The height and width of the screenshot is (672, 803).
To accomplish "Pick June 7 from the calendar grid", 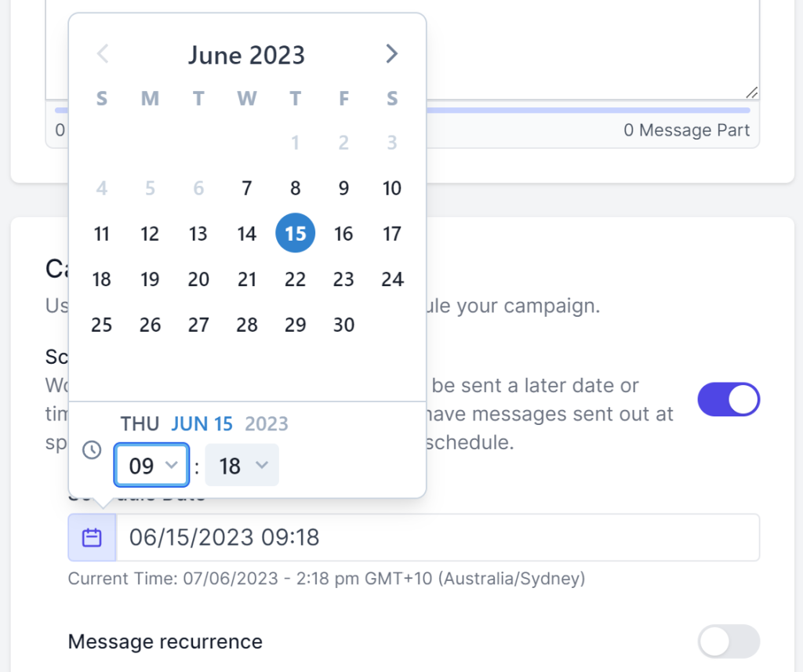I will click(x=246, y=188).
